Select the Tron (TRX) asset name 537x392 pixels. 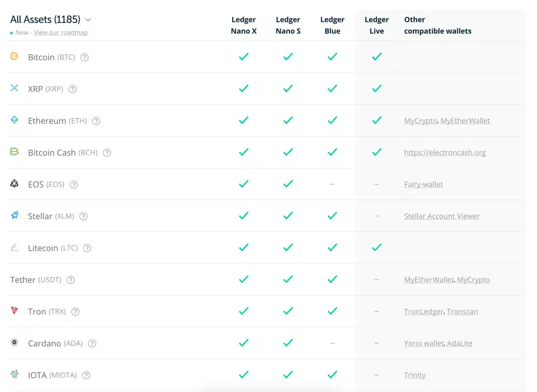[x=47, y=312]
